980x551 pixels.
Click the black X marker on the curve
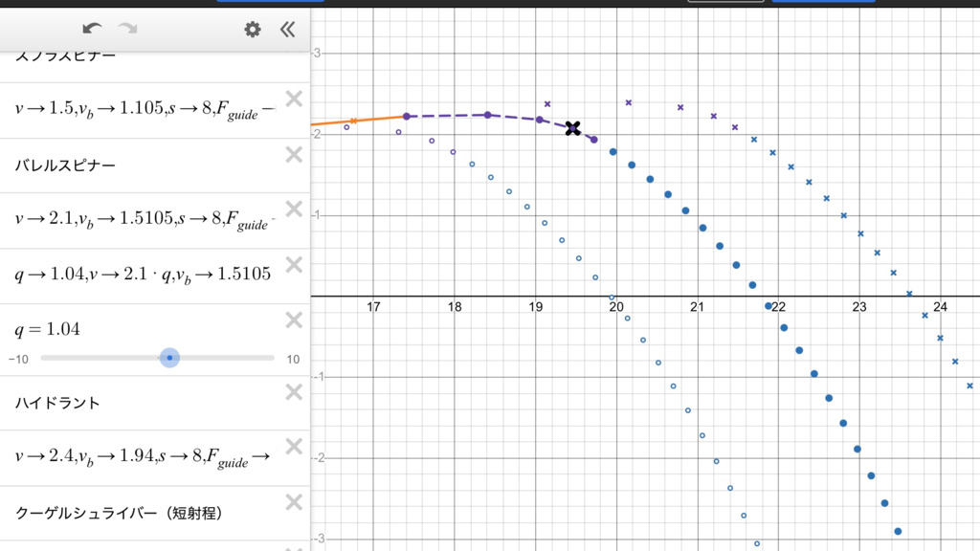pyautogui.click(x=572, y=128)
